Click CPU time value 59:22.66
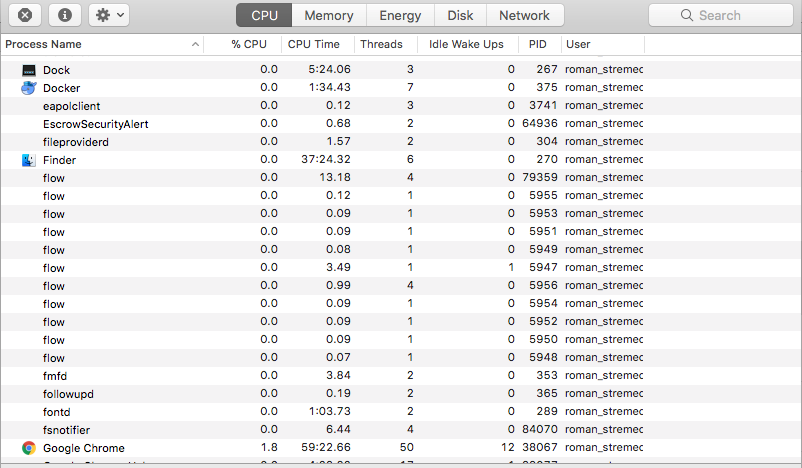This screenshot has width=802, height=468. pyautogui.click(x=326, y=447)
